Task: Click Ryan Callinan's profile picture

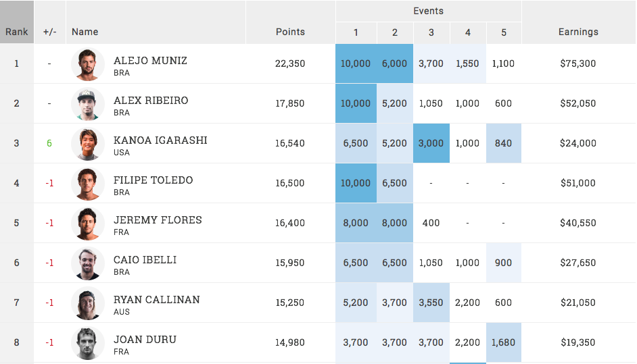Action: click(x=88, y=303)
